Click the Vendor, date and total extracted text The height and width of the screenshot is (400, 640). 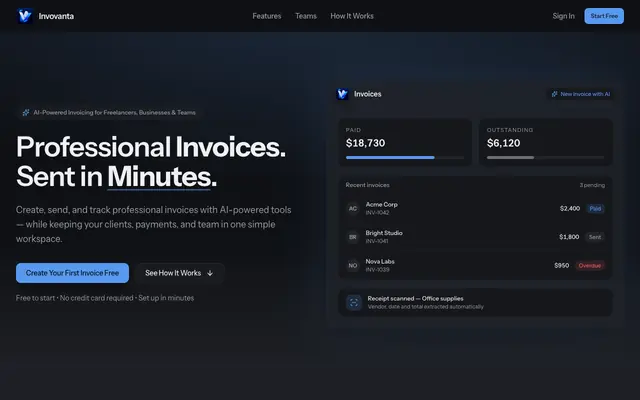coord(426,307)
